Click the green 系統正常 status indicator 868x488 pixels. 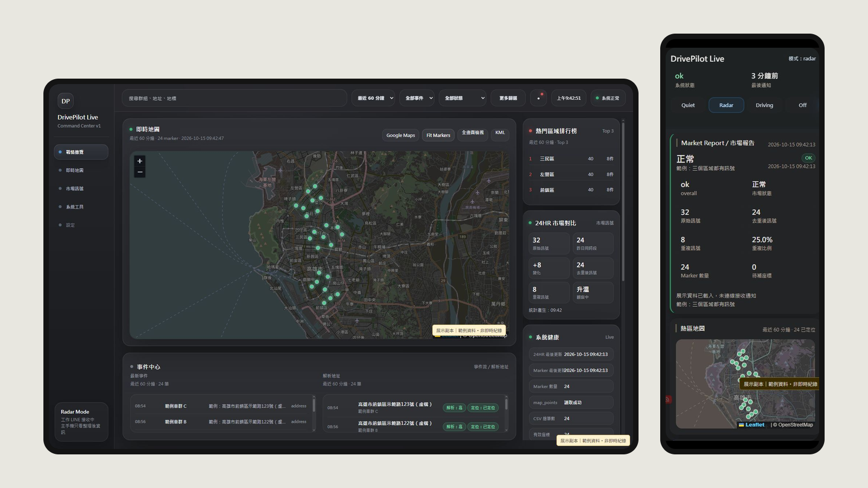608,98
